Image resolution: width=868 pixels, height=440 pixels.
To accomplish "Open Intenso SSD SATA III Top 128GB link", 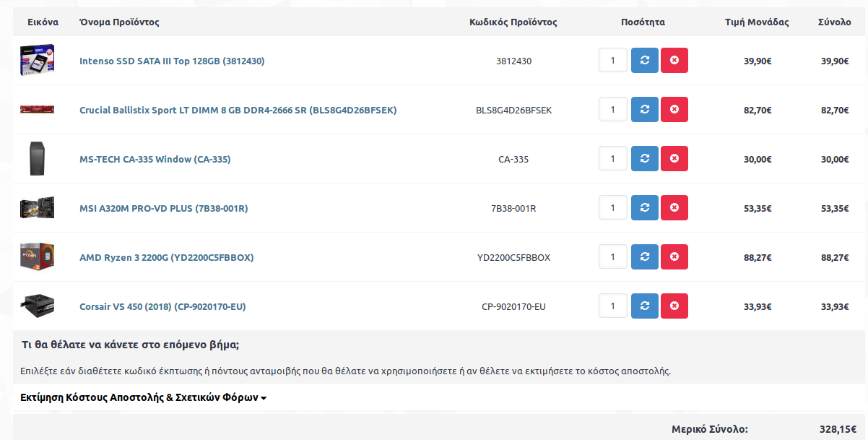I will pos(172,61).
